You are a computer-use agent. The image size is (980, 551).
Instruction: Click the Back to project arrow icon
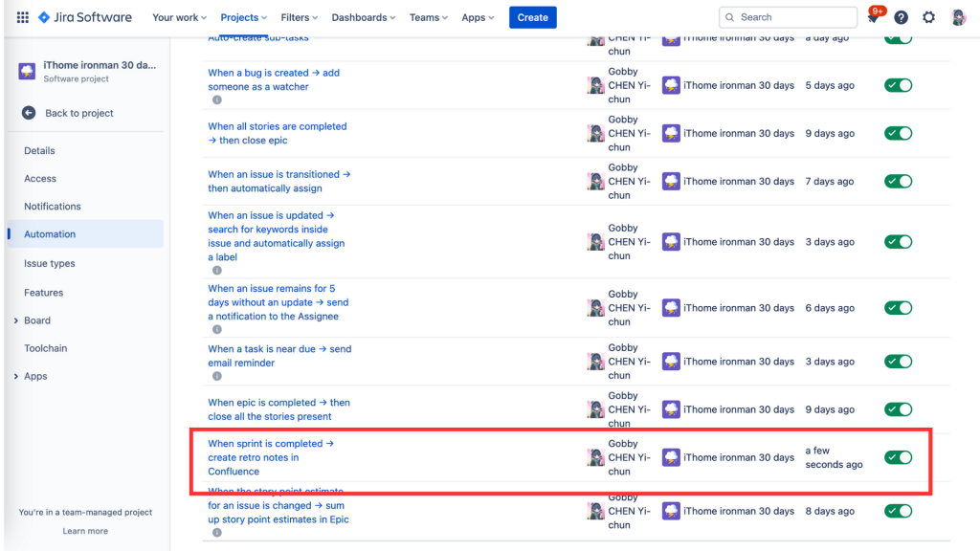(x=29, y=113)
